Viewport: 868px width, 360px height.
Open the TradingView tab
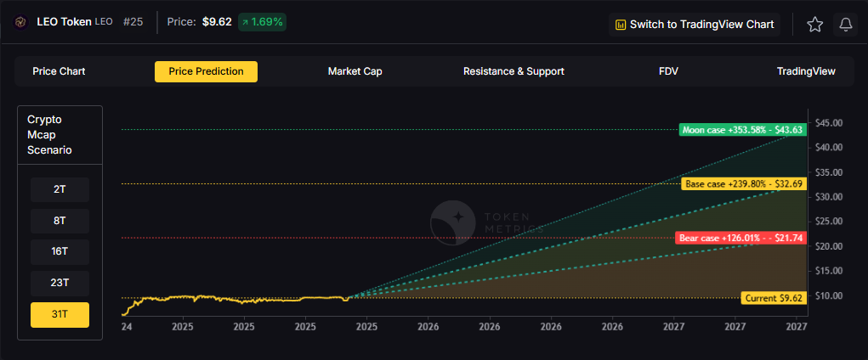coord(806,71)
